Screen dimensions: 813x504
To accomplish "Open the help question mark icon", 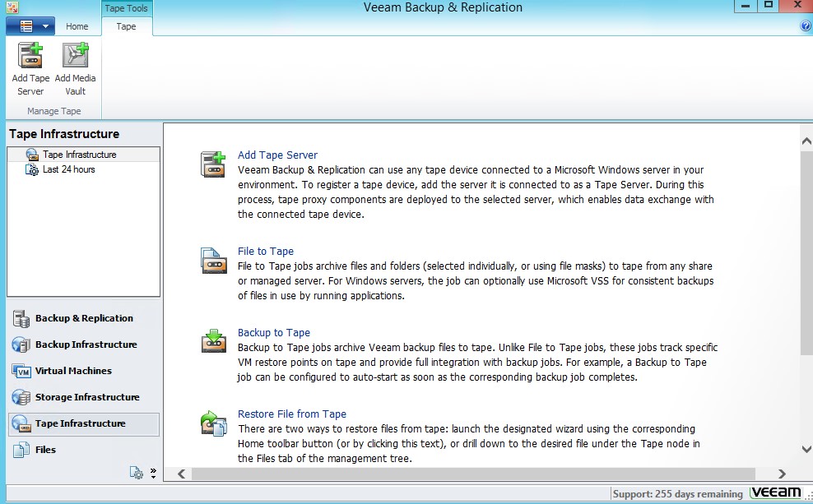I will pos(806,26).
